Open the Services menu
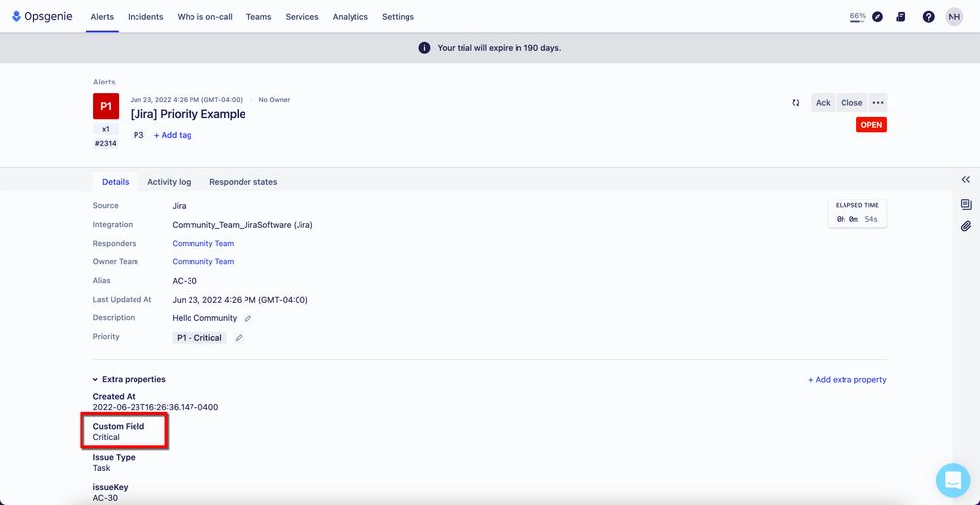Screen dimensions: 980x505 (x=301, y=17)
